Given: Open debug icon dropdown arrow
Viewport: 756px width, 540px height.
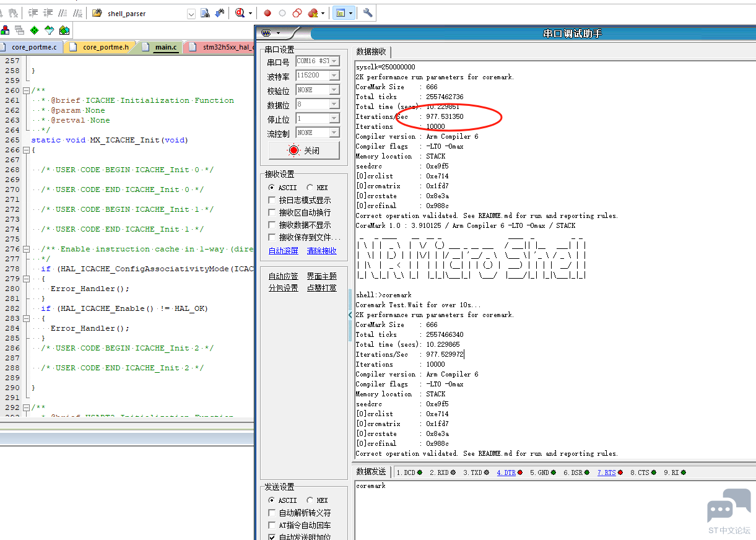Looking at the screenshot, I should 250,13.
